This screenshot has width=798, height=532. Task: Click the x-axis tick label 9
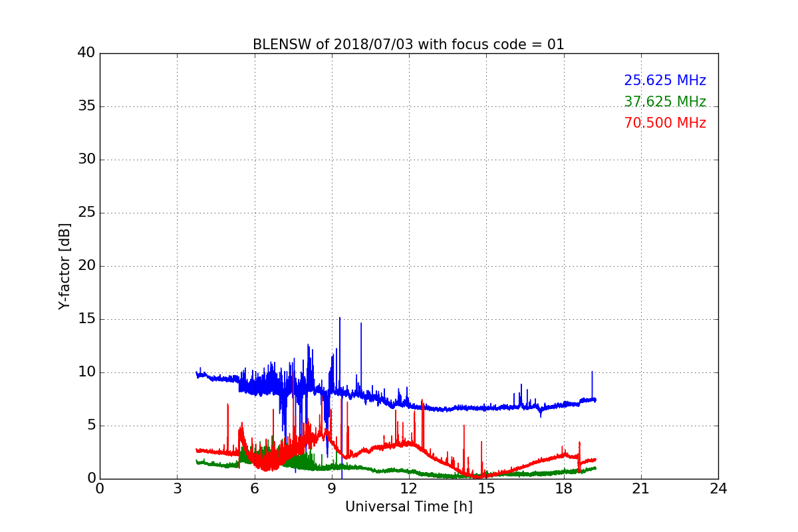(x=332, y=489)
